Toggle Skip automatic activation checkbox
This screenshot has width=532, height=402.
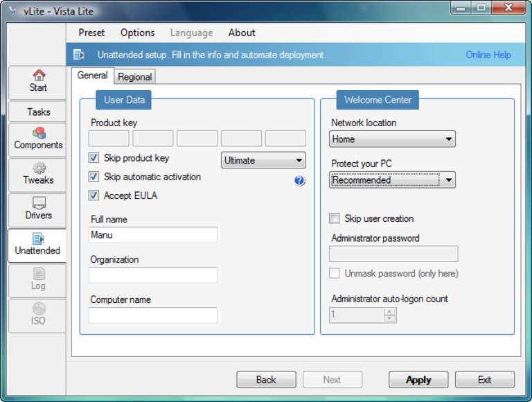94,177
